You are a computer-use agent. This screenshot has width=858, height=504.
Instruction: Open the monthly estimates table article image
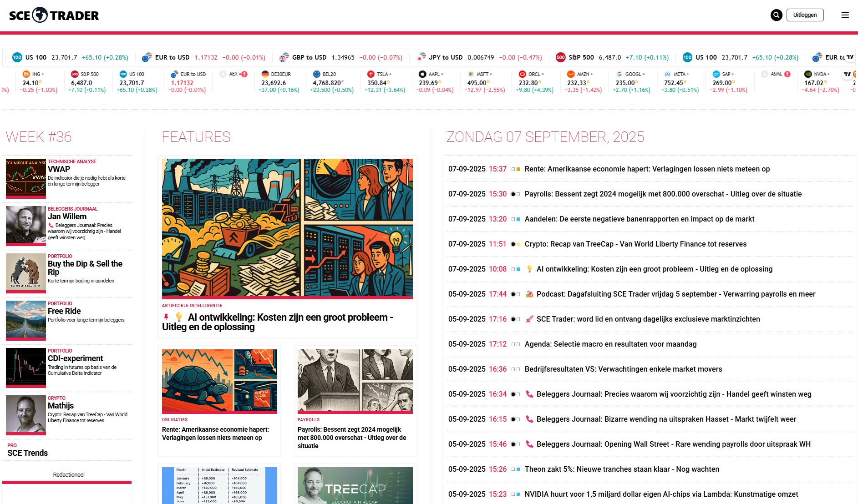[x=219, y=485]
